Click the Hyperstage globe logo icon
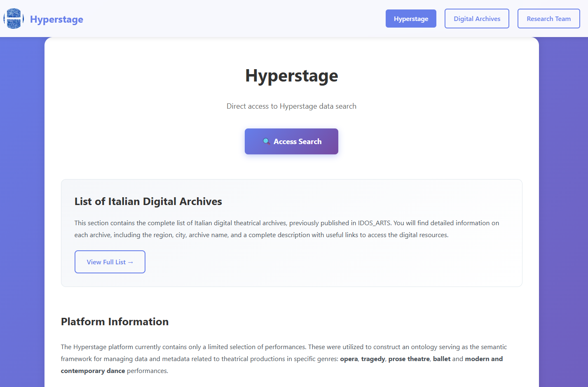The image size is (588, 387). click(14, 19)
